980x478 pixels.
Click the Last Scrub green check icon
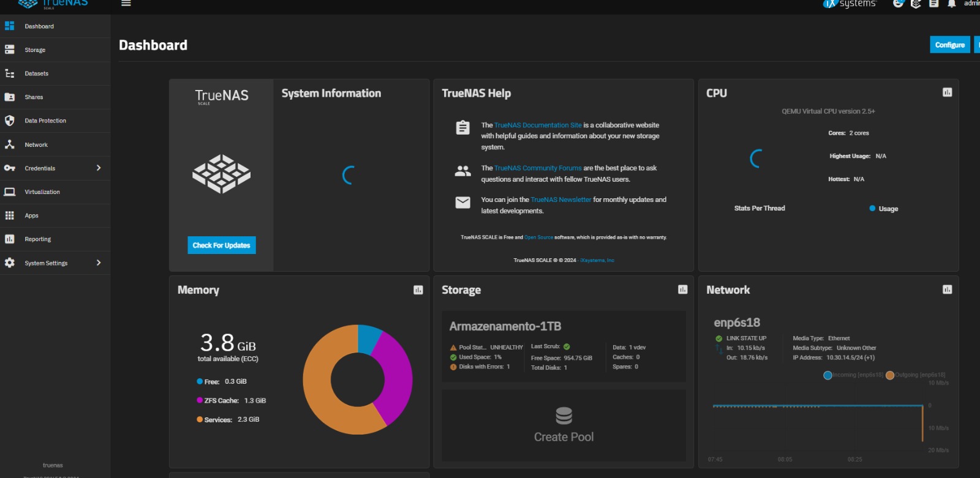[x=567, y=346]
